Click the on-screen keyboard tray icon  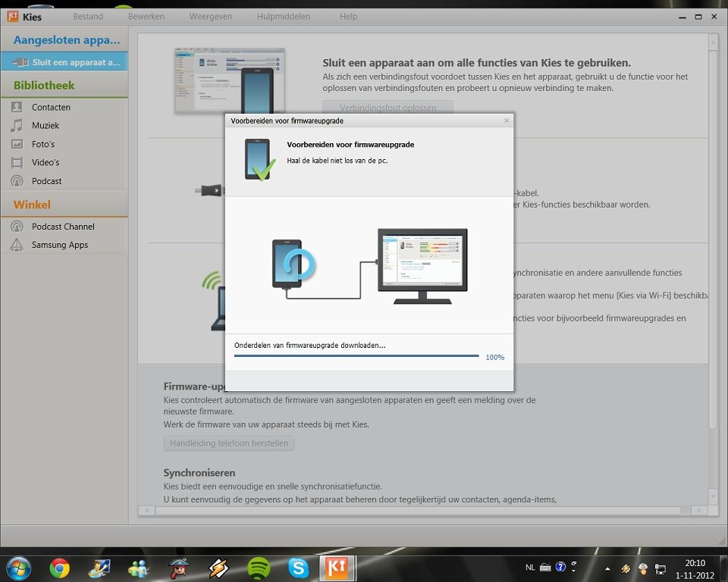545,567
